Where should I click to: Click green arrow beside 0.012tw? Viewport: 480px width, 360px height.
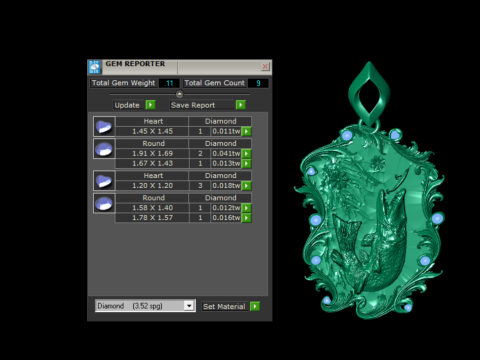[246, 208]
